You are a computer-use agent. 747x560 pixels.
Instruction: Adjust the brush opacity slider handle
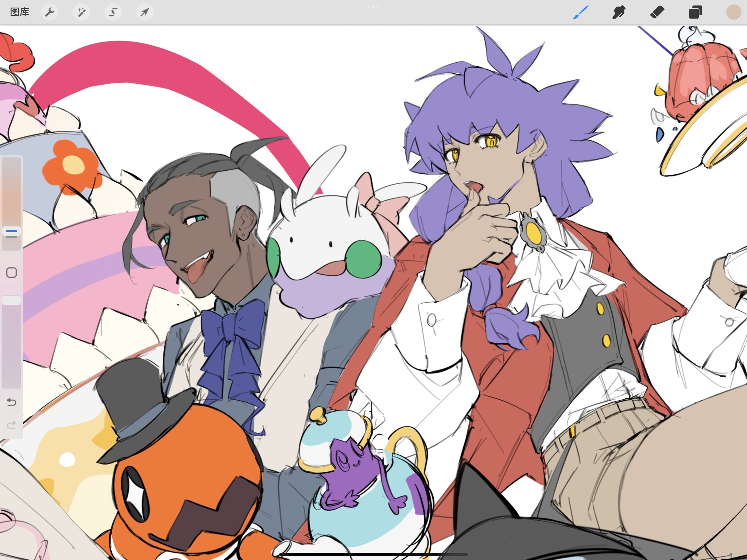click(12, 300)
